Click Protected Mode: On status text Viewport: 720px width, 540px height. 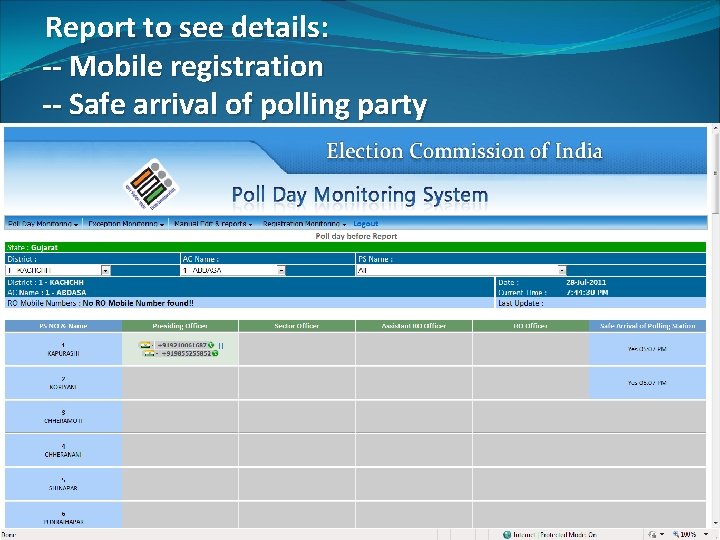point(568,534)
